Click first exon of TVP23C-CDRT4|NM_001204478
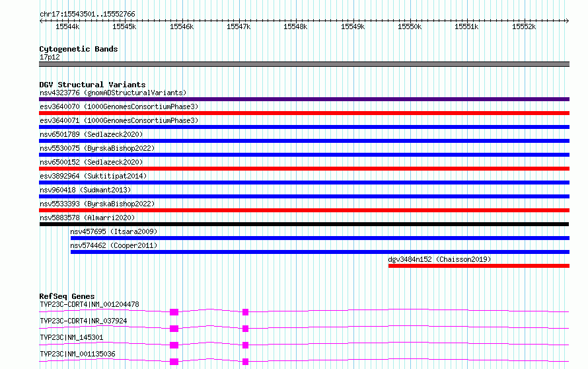The image size is (588, 369). click(174, 312)
